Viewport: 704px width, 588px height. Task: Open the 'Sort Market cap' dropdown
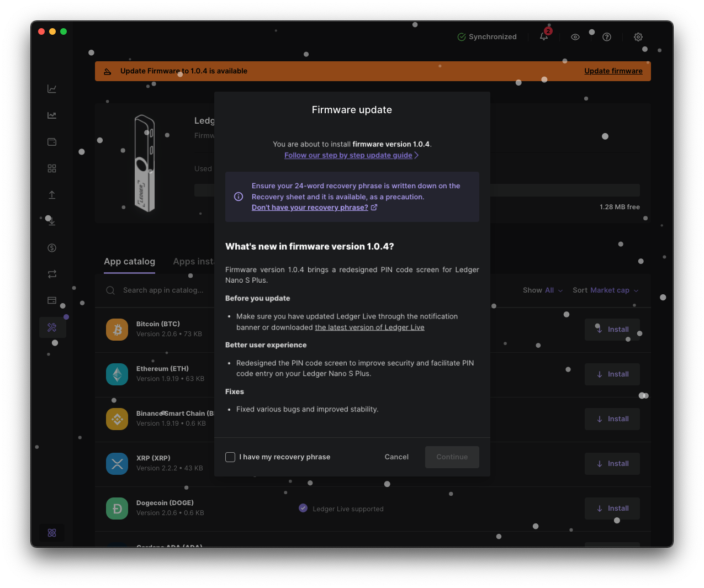(x=605, y=290)
